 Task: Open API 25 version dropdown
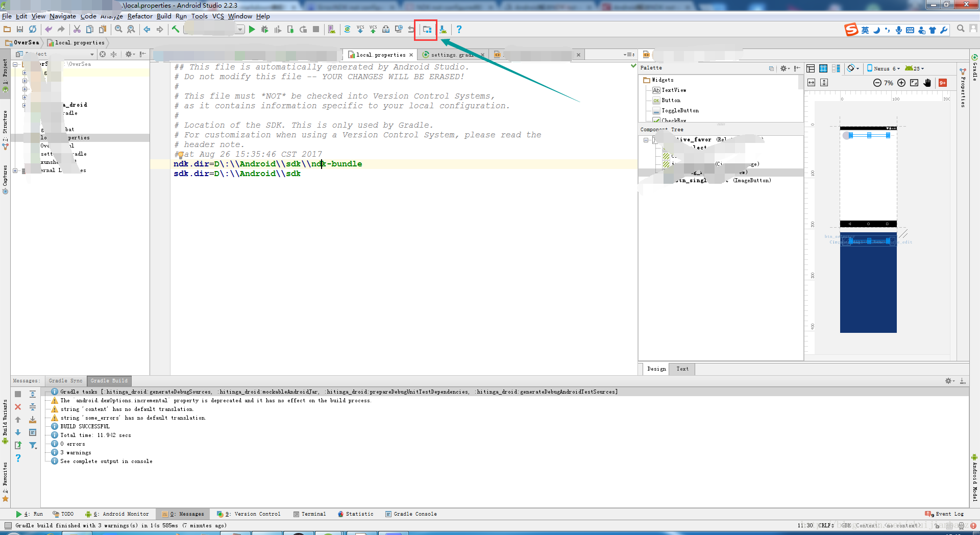pyautogui.click(x=915, y=68)
